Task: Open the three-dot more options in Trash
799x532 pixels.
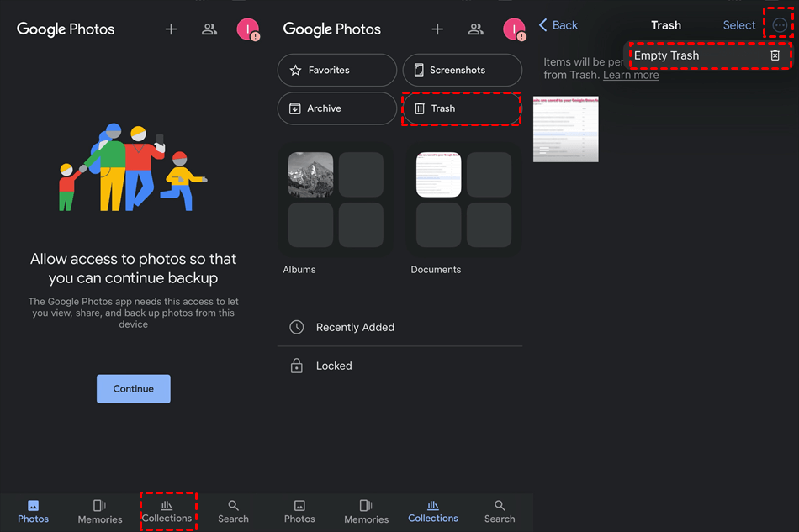Action: 780,25
